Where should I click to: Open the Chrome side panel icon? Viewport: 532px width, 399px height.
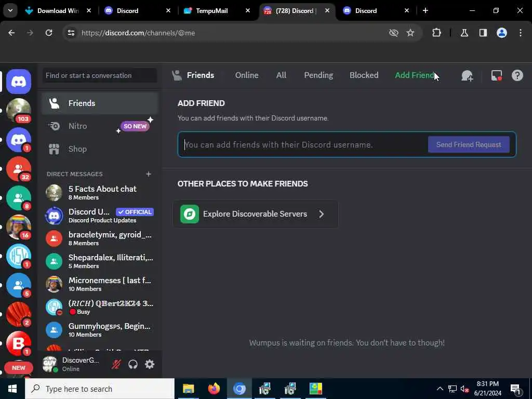(x=483, y=33)
